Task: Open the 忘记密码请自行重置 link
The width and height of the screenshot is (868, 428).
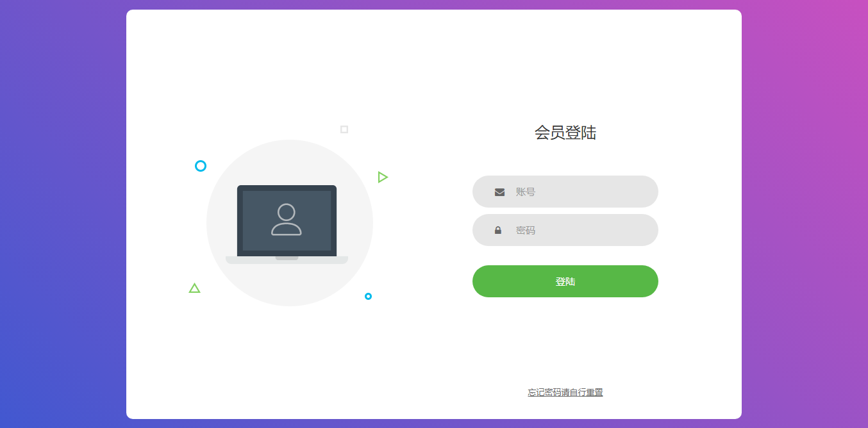Action: tap(565, 392)
